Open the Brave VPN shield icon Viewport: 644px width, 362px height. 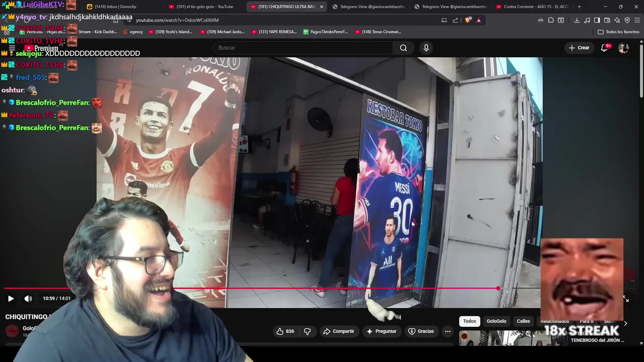[x=627, y=20]
